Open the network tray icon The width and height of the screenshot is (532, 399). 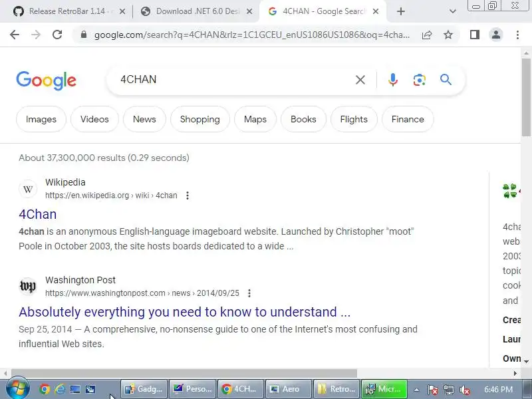(x=448, y=390)
